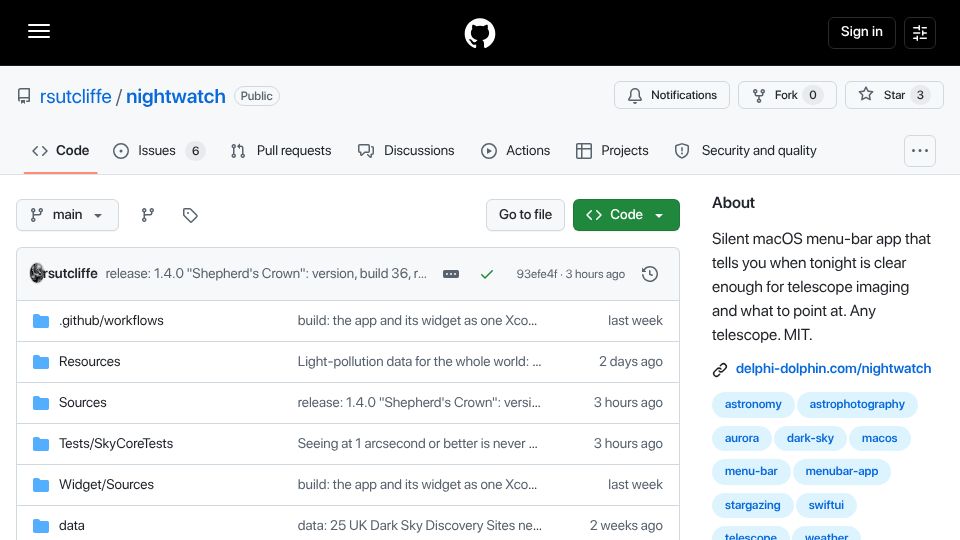Open the appearance settings sliders icon
This screenshot has width=960, height=540.
click(920, 32)
